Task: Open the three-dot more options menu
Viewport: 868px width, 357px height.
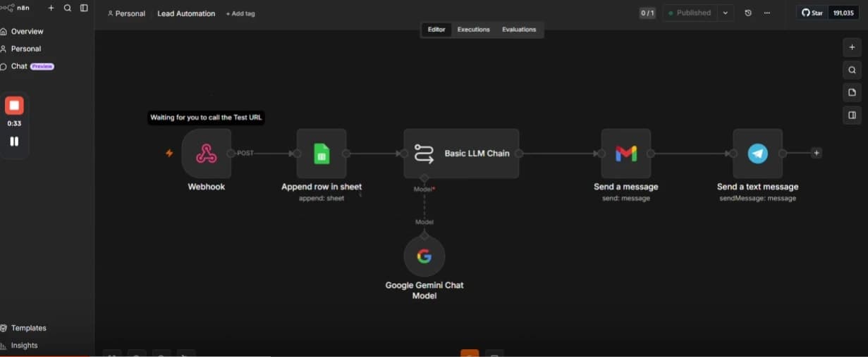Action: tap(767, 13)
